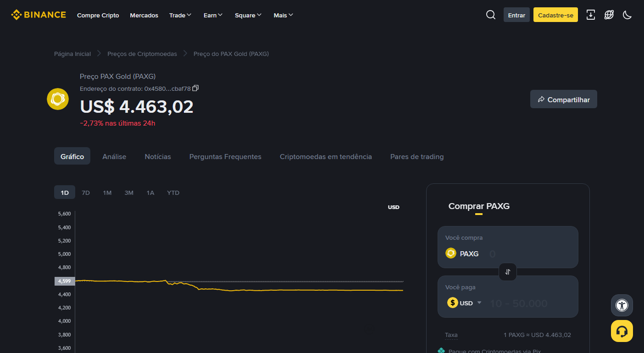The width and height of the screenshot is (644, 353).
Task: Open Preços de Criptomoedas breadcrumb
Action: [142, 54]
